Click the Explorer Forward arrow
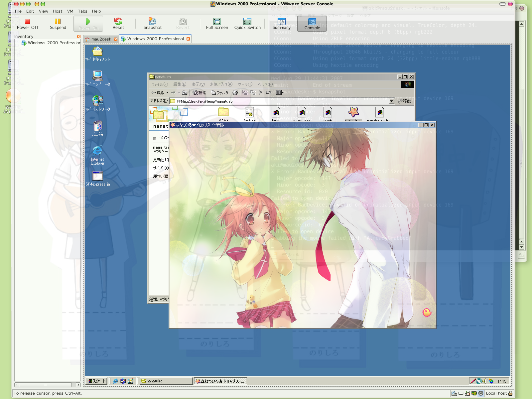The height and width of the screenshot is (399, 532). (173, 93)
